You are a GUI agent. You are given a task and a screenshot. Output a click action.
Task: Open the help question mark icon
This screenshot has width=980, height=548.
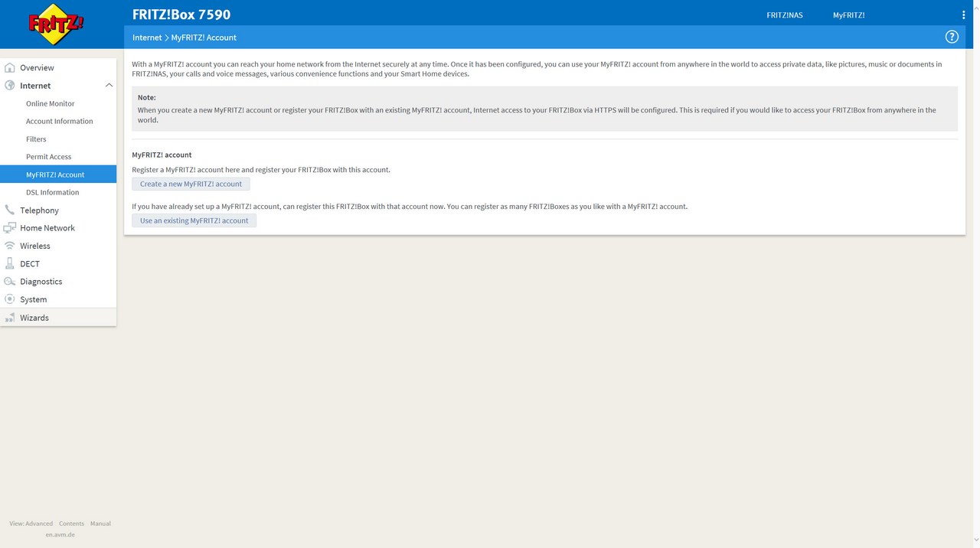coord(952,37)
